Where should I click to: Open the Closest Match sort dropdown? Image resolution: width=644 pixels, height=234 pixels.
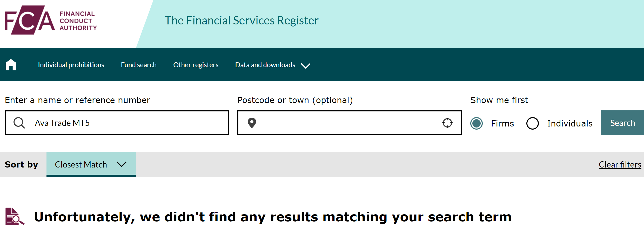[x=91, y=164]
